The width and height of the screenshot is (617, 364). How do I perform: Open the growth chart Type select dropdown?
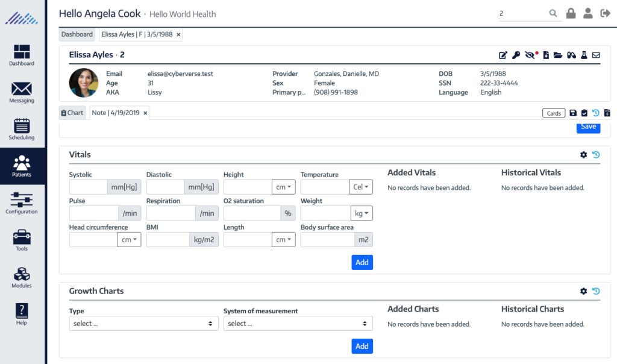(143, 323)
